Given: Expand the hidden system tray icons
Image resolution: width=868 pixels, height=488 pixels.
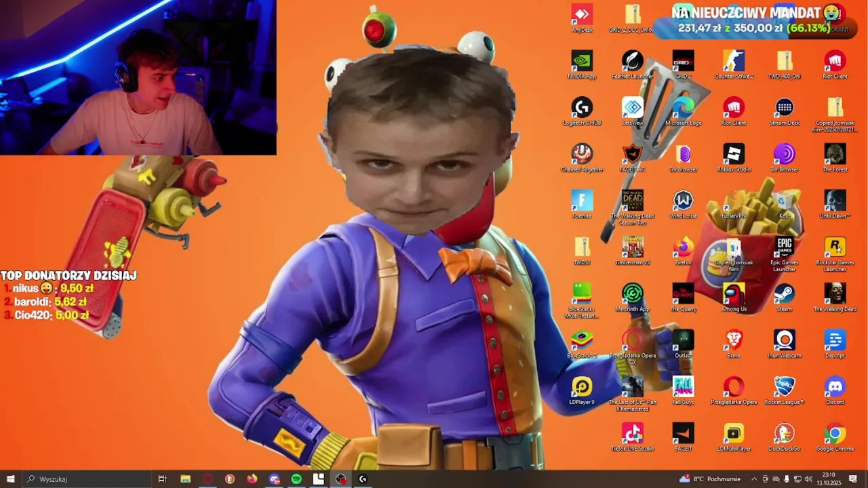Looking at the screenshot, I should (755, 479).
